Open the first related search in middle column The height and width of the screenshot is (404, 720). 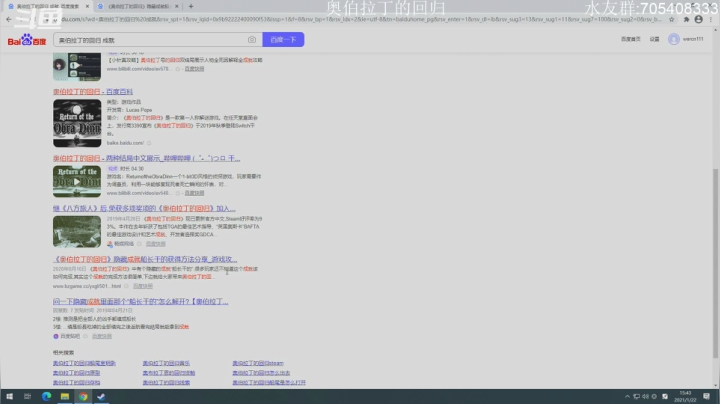tap(166, 363)
